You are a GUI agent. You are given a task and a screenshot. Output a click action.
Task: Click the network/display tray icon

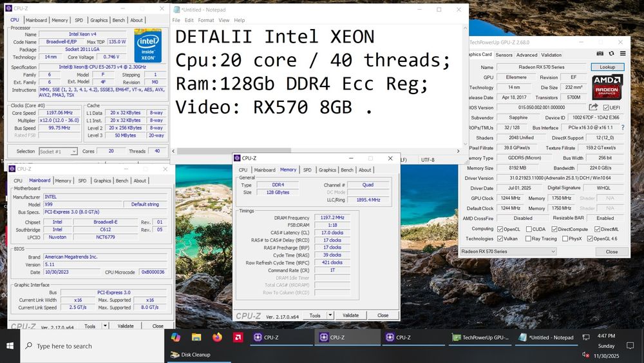[586, 337]
